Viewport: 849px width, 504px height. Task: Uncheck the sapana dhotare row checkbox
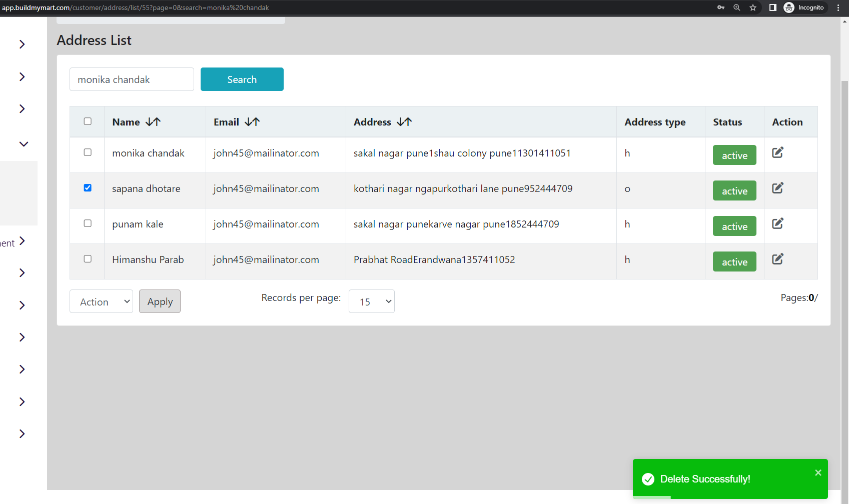[x=88, y=188]
